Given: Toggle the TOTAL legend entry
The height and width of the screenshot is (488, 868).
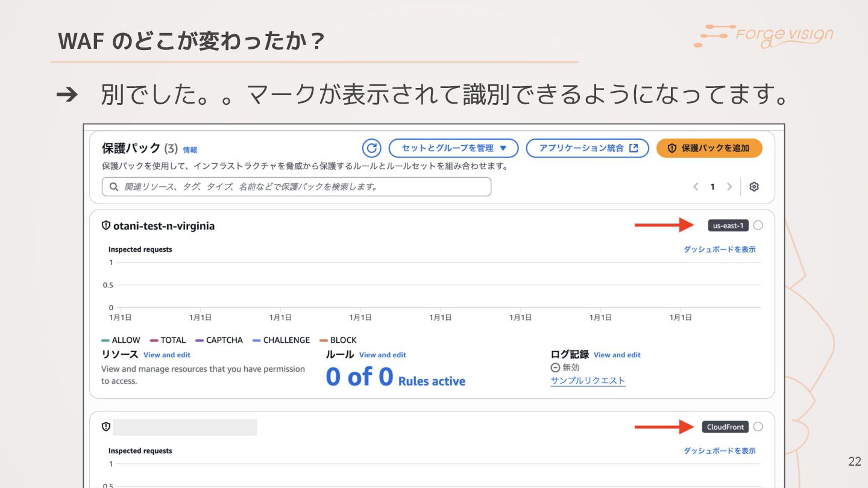Looking at the screenshot, I should (168, 340).
